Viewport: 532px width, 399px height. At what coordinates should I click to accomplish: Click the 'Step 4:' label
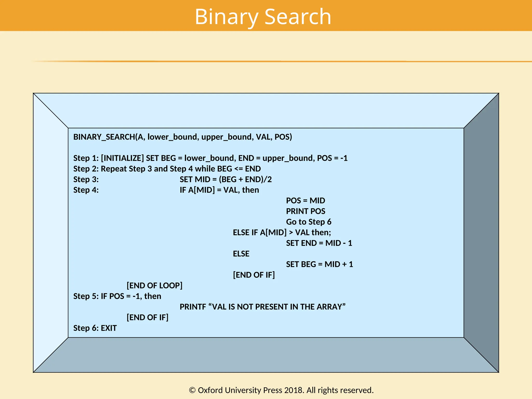[x=86, y=190]
